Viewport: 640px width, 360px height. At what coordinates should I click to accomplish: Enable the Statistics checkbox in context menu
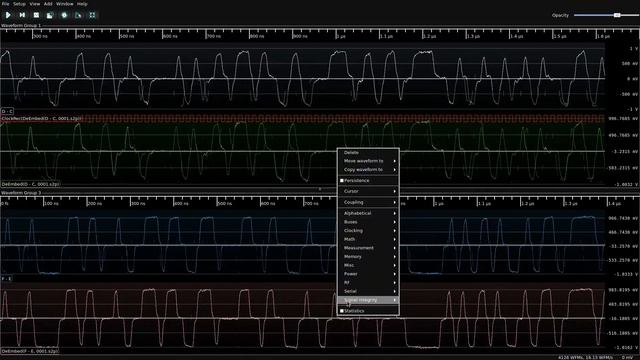click(342, 311)
